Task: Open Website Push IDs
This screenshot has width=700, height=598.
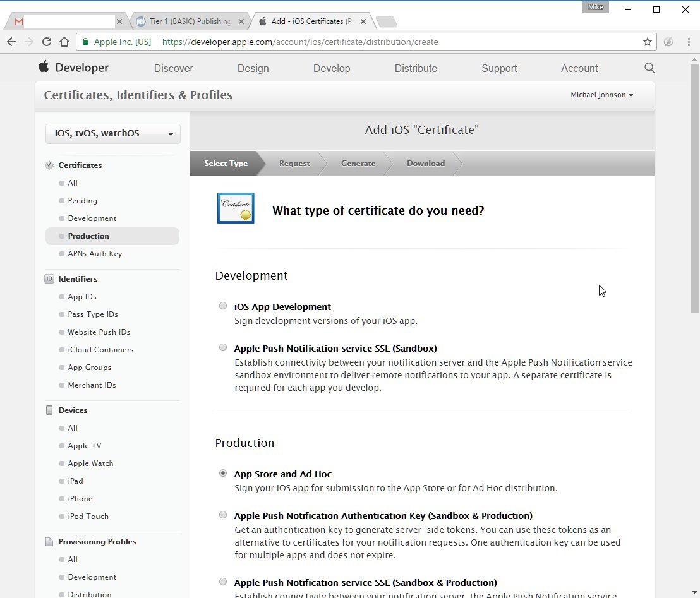Action: tap(99, 332)
